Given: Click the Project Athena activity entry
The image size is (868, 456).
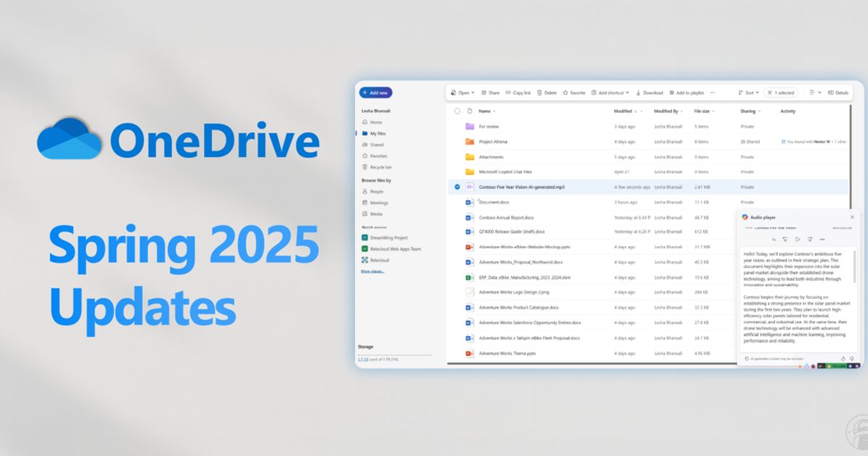Looking at the screenshot, I should (x=814, y=142).
